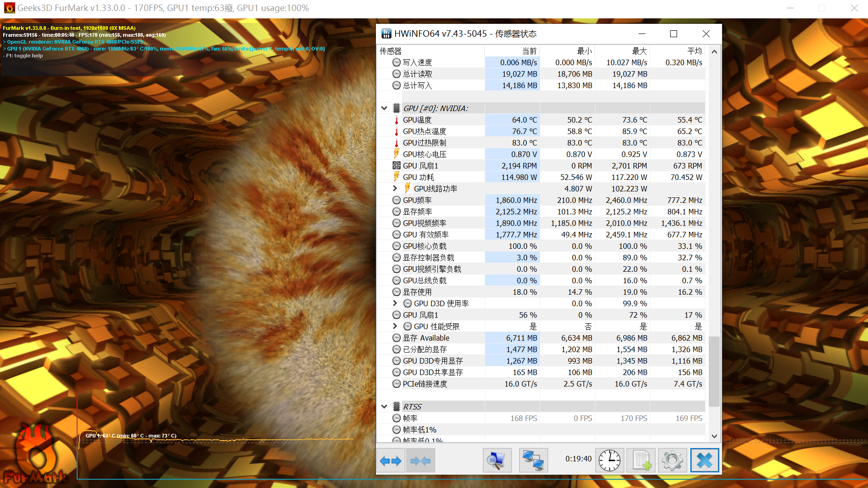Screen dimensions: 868x488
Task: Click the chip icon beside GPU [#0]: NVIDIA
Action: click(x=397, y=108)
